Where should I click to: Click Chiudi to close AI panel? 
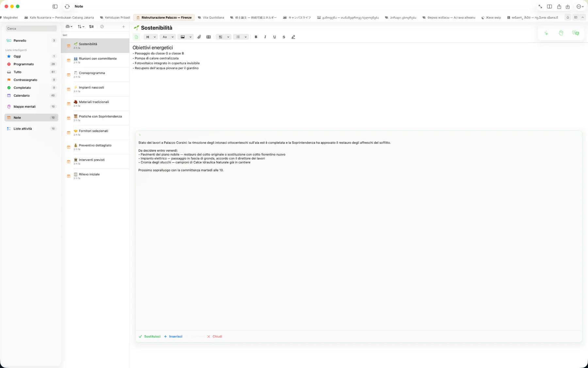215,336
